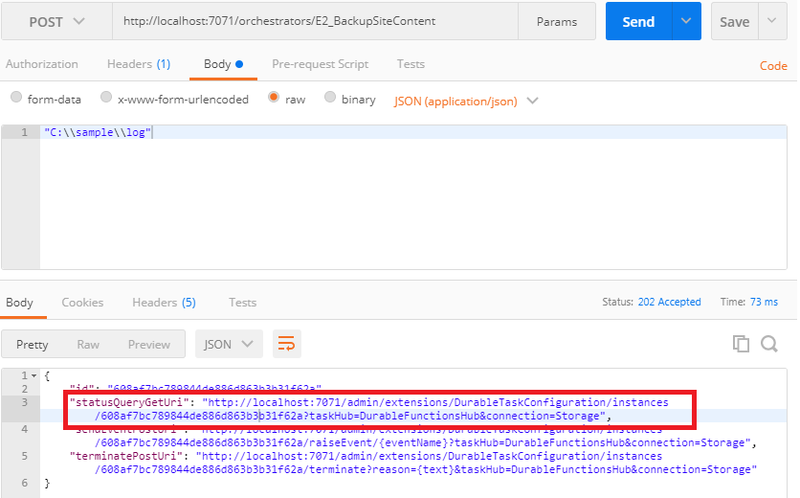
Task: Click line number 5 in response gutter
Action: pos(24,456)
